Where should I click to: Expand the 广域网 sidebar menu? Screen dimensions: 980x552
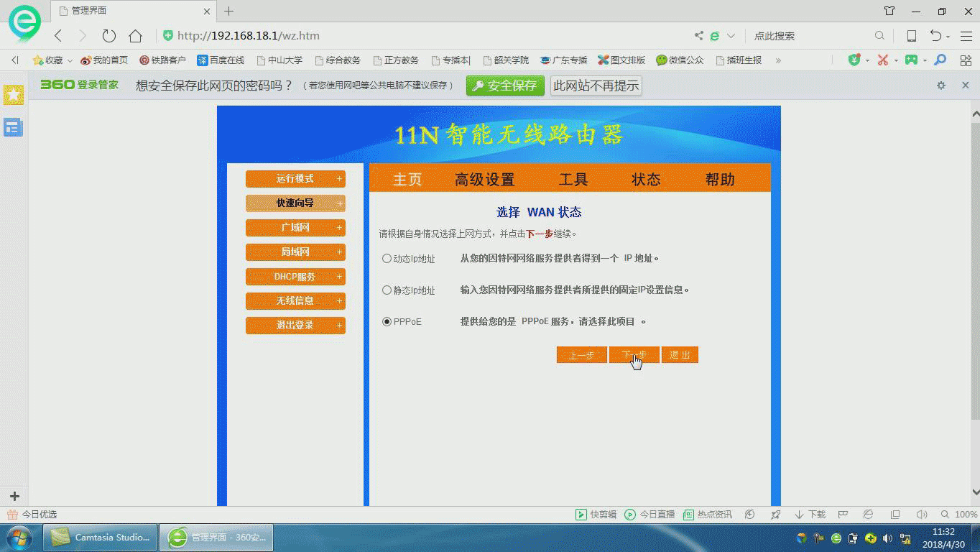tap(295, 228)
